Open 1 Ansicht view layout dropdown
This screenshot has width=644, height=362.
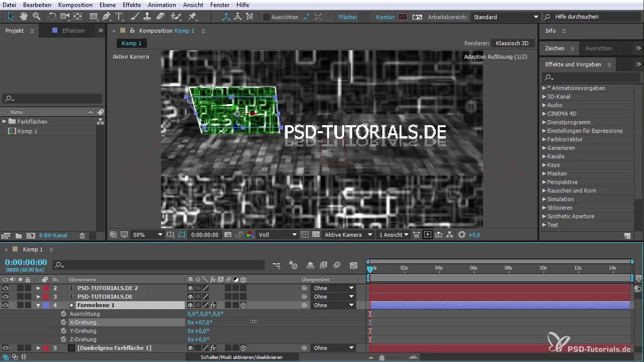(x=393, y=235)
